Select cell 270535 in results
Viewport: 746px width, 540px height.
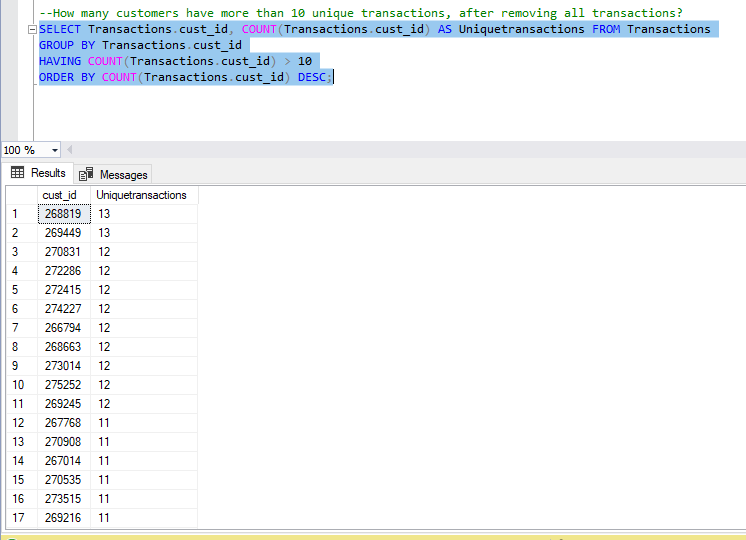coord(64,481)
